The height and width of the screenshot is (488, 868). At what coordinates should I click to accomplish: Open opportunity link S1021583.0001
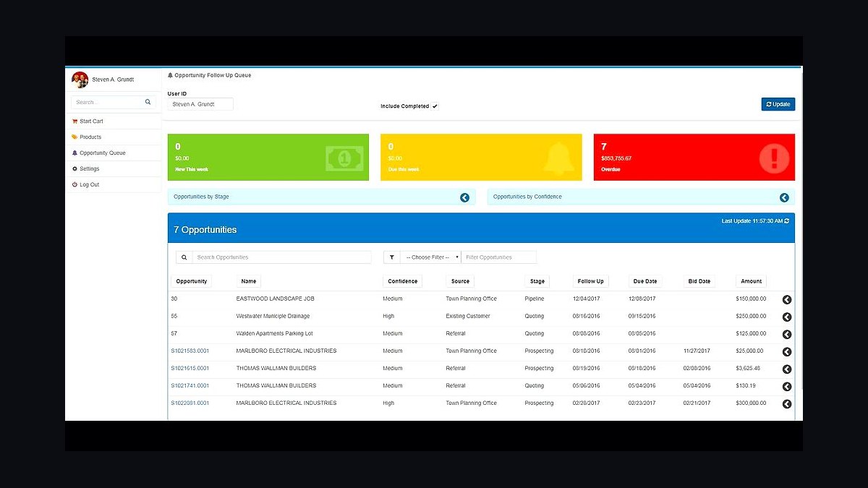pos(190,351)
